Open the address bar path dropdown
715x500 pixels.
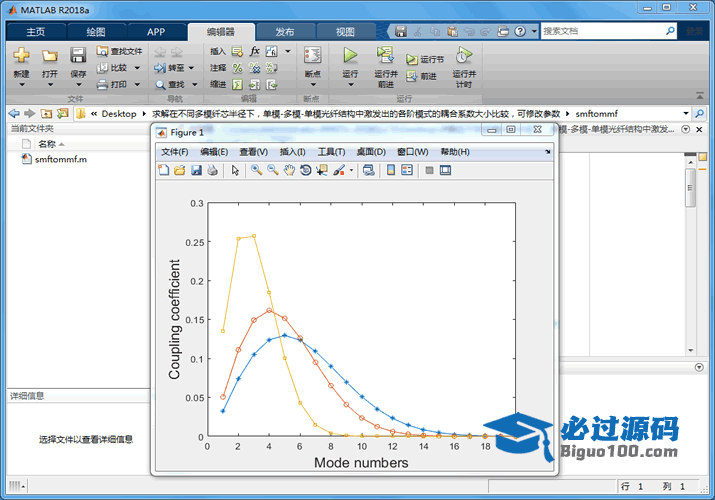click(686, 113)
